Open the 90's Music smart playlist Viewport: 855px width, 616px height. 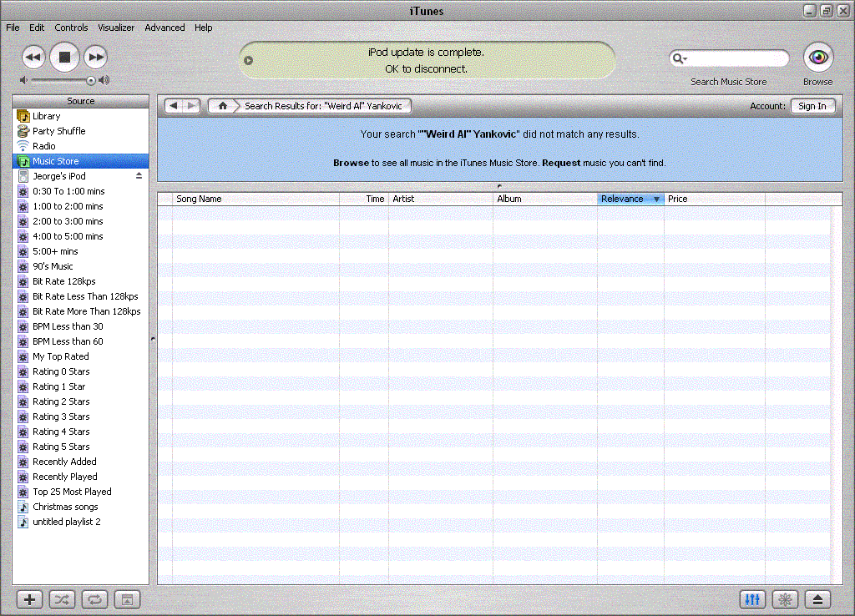pyautogui.click(x=81, y=266)
